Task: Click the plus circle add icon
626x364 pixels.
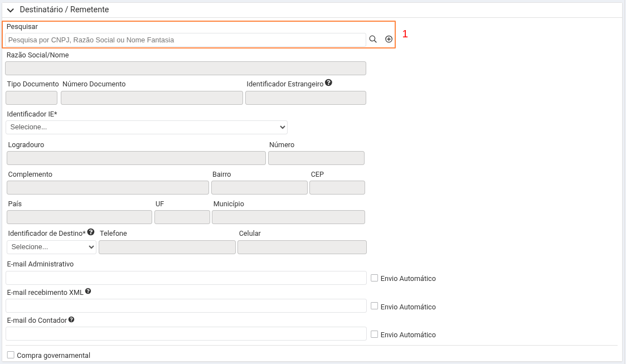Action: click(389, 39)
